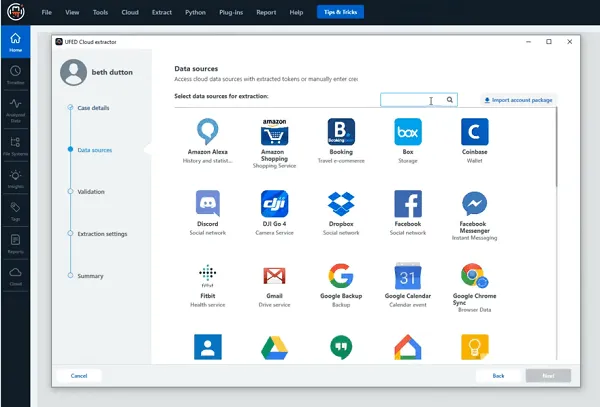
Task: Go to the Validation step
Action: [x=91, y=192]
